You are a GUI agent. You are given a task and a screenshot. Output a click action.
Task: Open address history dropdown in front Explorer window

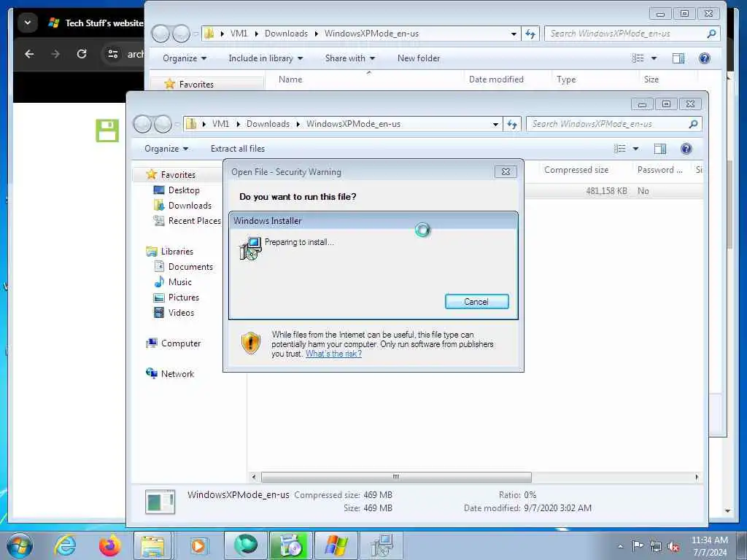[x=495, y=124]
